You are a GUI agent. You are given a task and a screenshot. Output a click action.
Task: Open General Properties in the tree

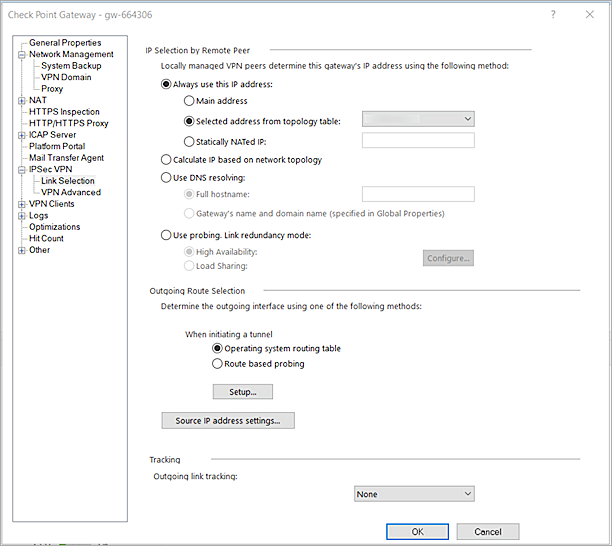click(65, 43)
